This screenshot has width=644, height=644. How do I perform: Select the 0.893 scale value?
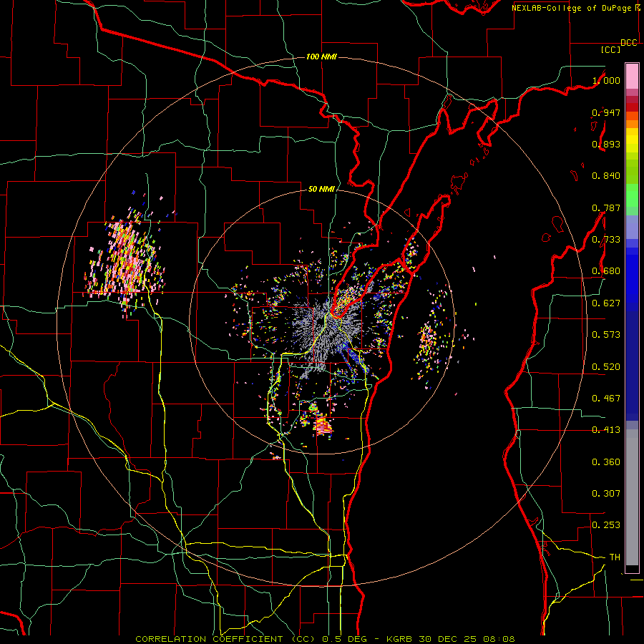(606, 144)
